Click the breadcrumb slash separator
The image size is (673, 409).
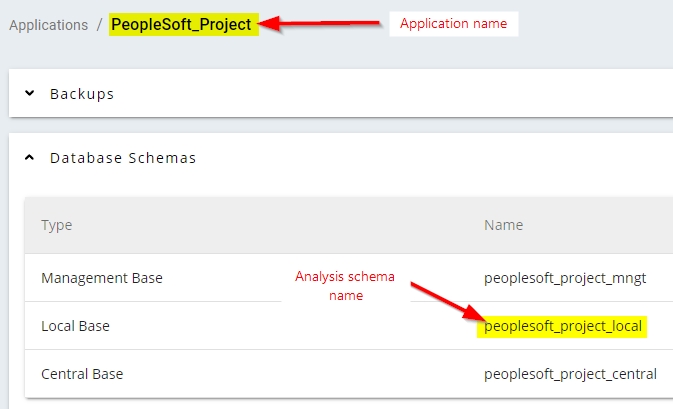[99, 24]
